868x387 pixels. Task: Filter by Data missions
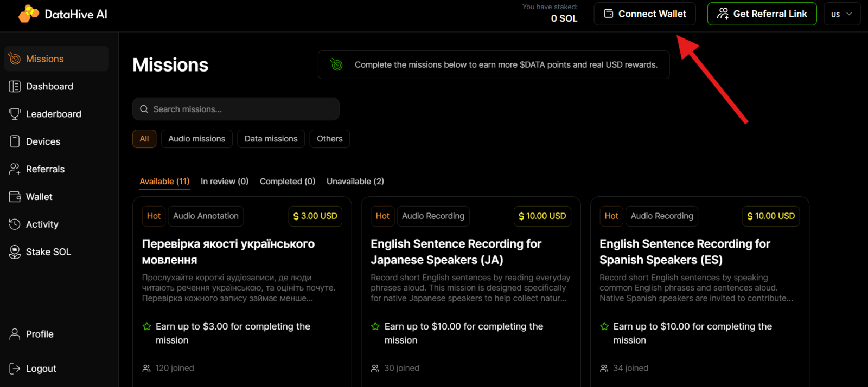[271, 139]
